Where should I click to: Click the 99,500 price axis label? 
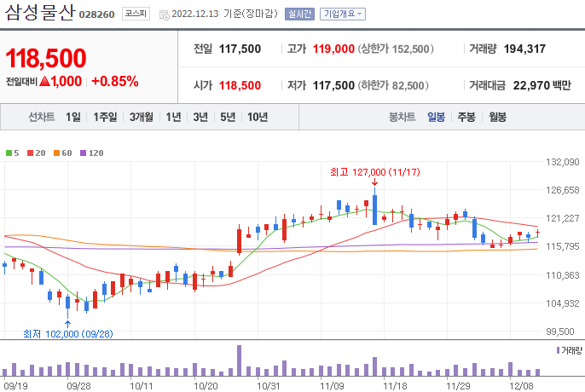click(x=560, y=331)
